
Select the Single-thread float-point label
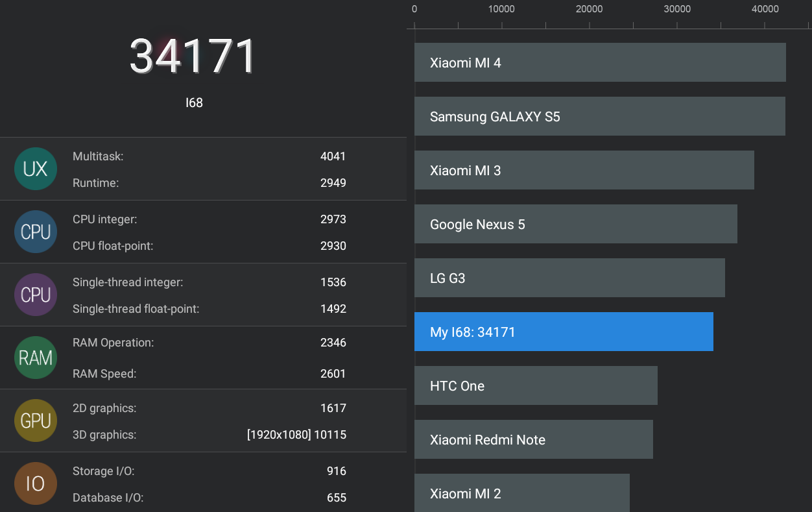(x=136, y=309)
